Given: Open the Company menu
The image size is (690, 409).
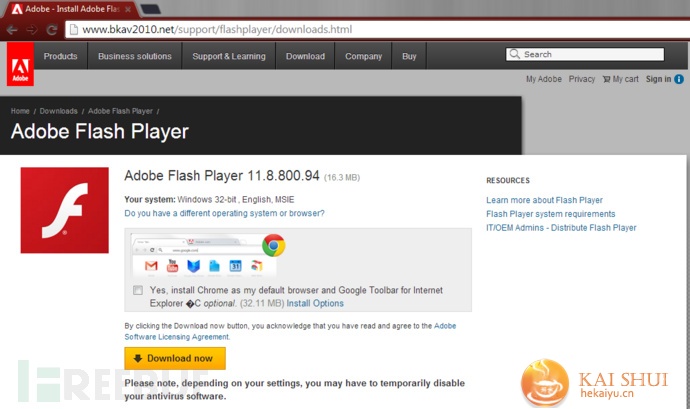Looking at the screenshot, I should pyautogui.click(x=363, y=56).
